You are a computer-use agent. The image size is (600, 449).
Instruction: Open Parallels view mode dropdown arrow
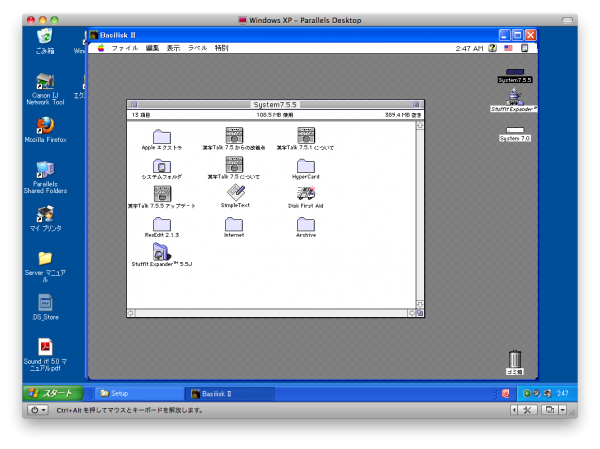point(562,410)
